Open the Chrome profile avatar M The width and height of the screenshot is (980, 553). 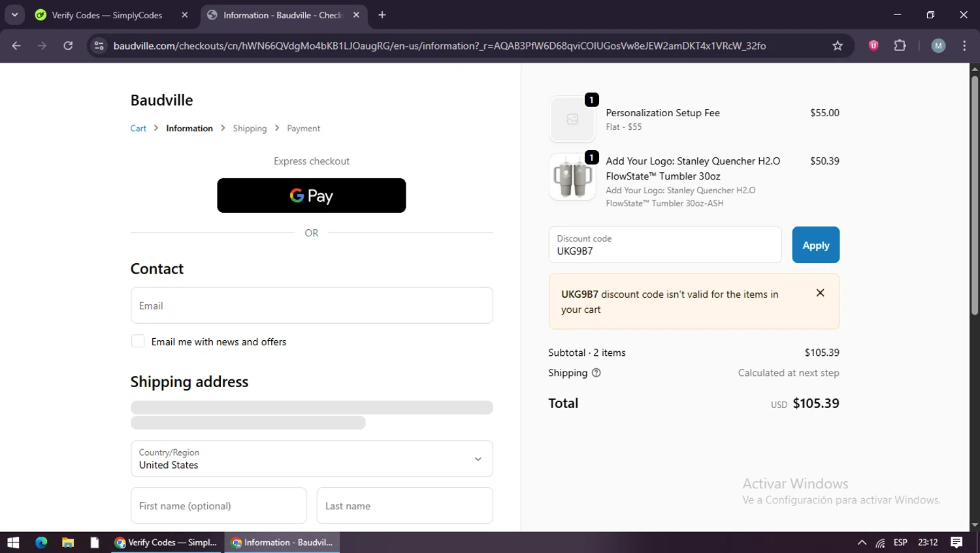(x=938, y=46)
